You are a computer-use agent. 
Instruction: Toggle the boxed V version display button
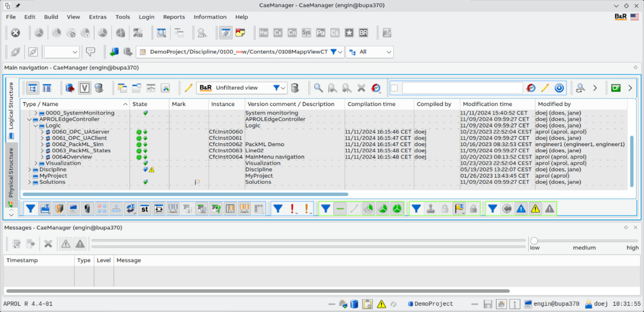coord(84,88)
